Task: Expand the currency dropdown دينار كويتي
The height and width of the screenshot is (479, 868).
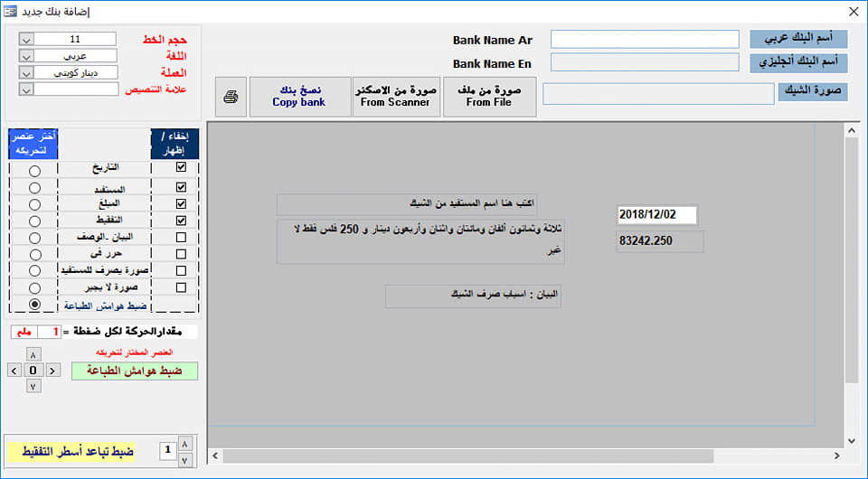Action: (26, 72)
